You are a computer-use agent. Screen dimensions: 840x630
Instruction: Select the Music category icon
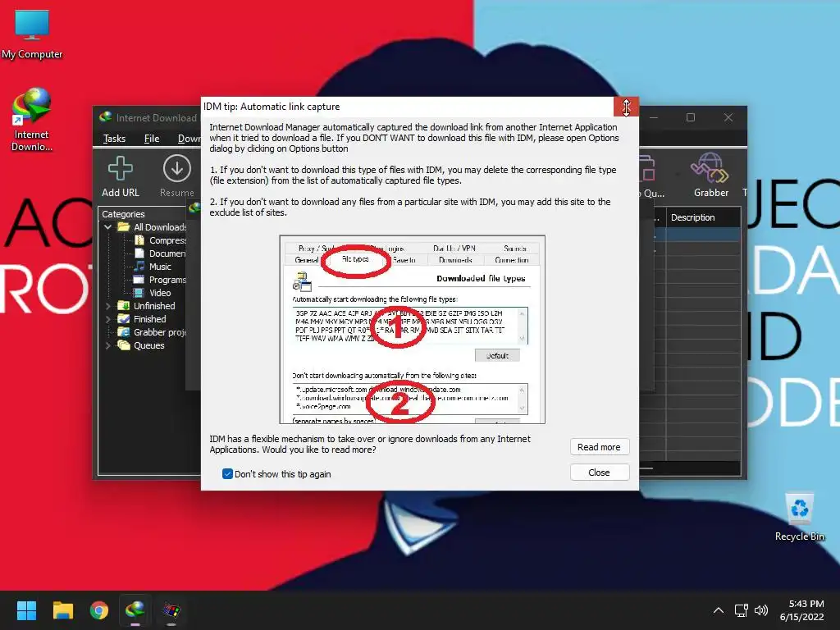point(139,267)
